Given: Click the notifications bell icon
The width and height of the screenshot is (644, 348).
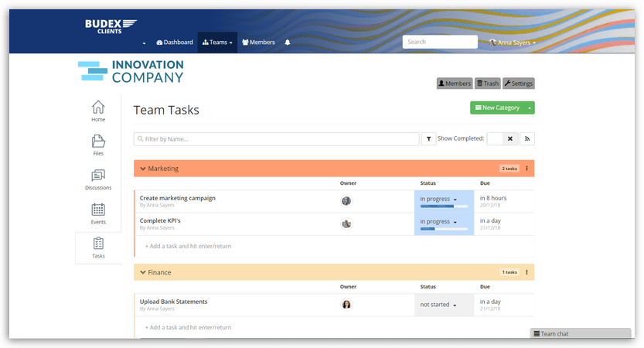Looking at the screenshot, I should [x=288, y=43].
